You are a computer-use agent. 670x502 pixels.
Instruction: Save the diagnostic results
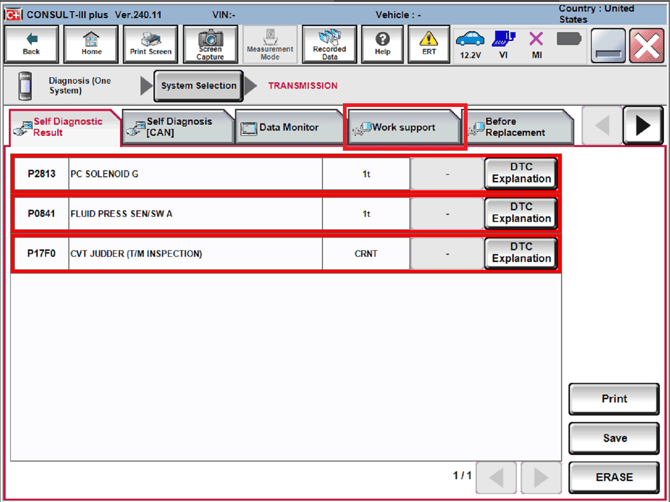coord(614,438)
